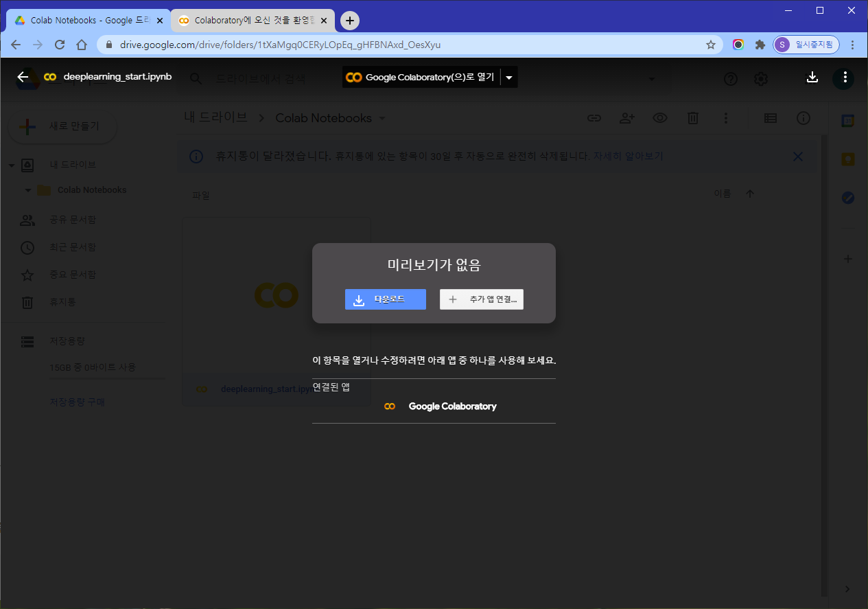Open Google Keep in the side panel
This screenshot has width=868, height=609.
tap(849, 159)
